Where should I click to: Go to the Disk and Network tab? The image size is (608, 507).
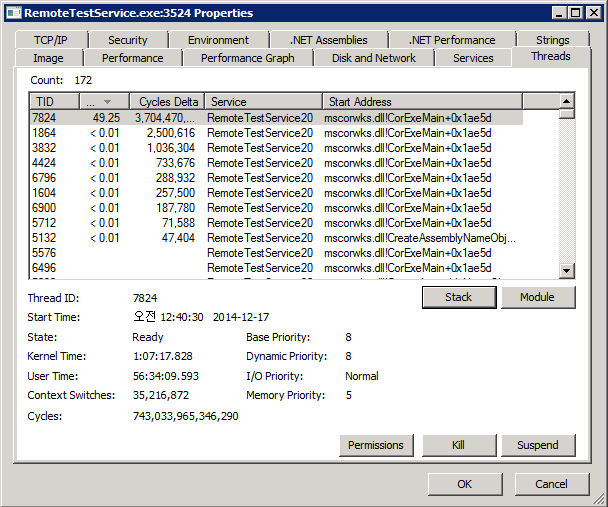(x=373, y=58)
